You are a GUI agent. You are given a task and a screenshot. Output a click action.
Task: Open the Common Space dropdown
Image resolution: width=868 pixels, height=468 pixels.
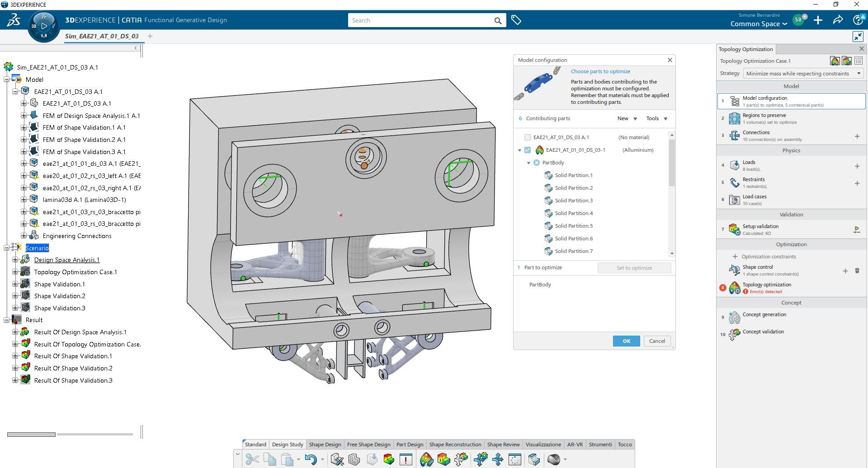pos(759,24)
